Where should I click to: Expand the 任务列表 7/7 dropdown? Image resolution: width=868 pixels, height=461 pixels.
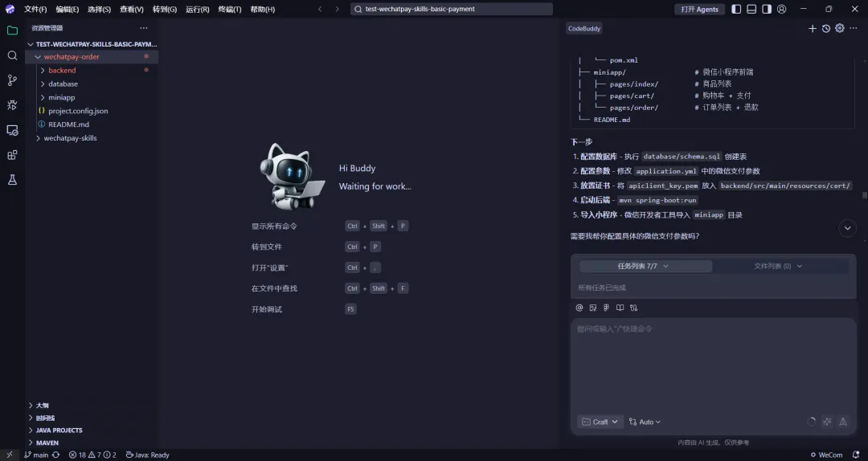(645, 266)
